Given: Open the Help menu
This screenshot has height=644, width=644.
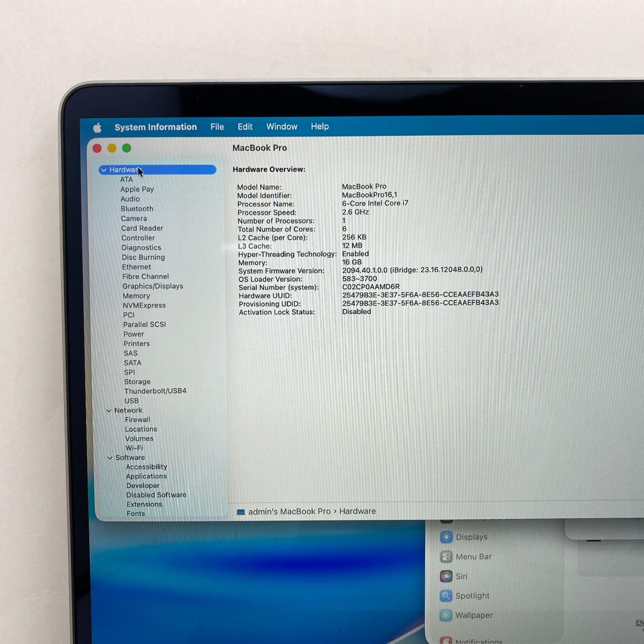Looking at the screenshot, I should coord(320,126).
